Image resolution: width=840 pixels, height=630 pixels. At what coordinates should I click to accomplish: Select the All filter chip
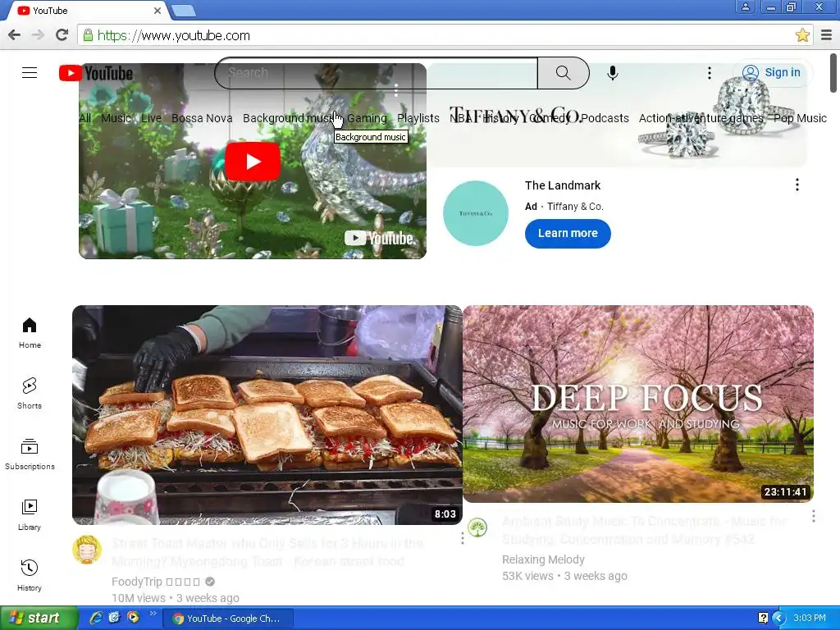point(84,118)
